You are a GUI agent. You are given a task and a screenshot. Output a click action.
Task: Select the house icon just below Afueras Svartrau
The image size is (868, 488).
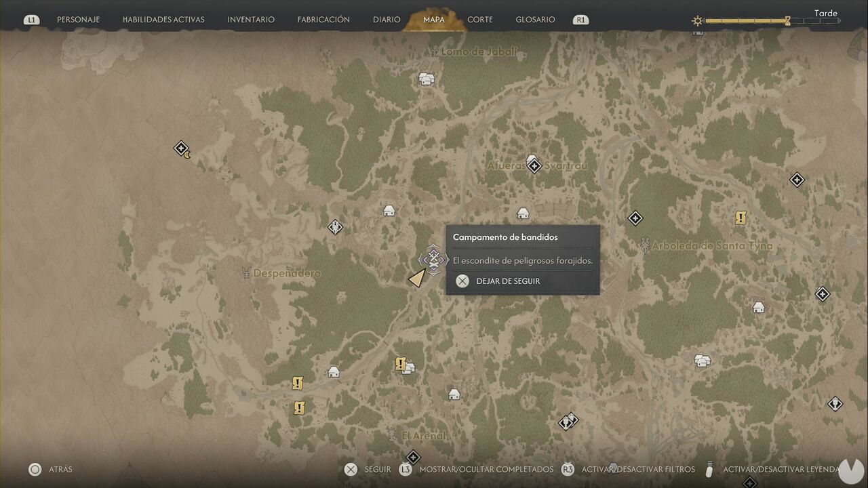523,213
